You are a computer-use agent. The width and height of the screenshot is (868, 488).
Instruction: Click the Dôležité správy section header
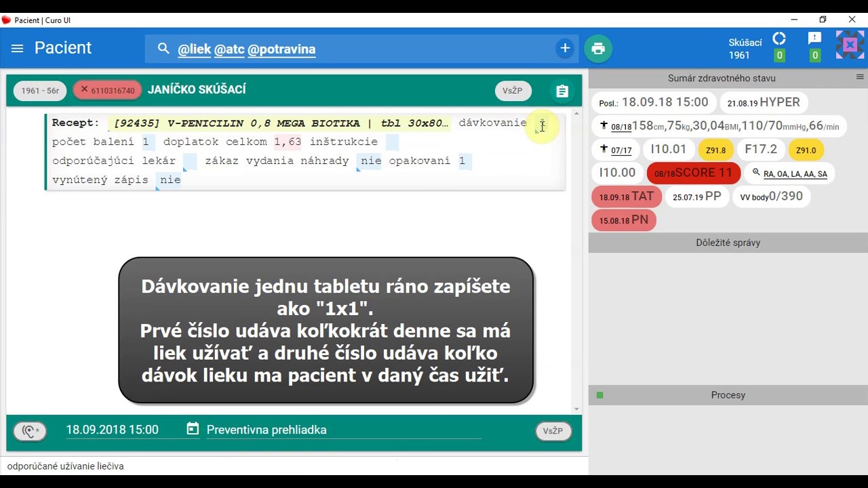728,243
